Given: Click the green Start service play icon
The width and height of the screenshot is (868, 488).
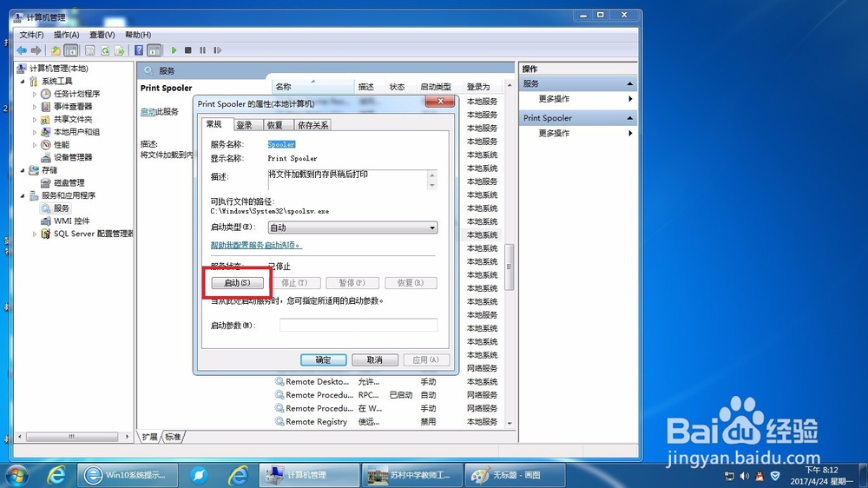Looking at the screenshot, I should 174,50.
